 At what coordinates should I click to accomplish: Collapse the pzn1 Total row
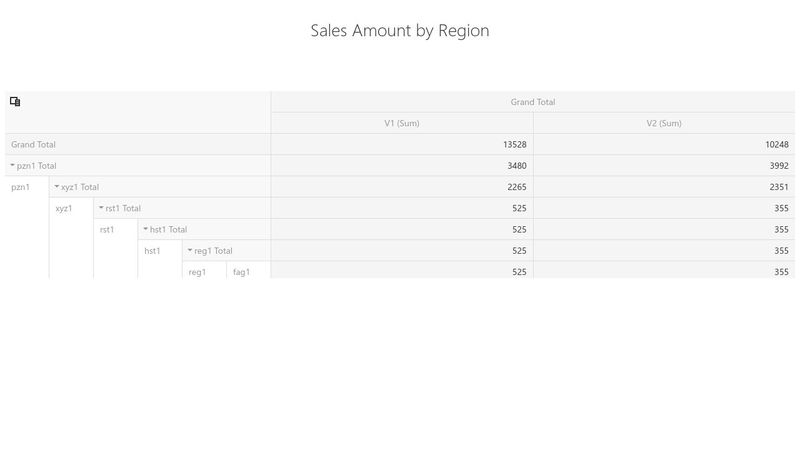coord(13,165)
